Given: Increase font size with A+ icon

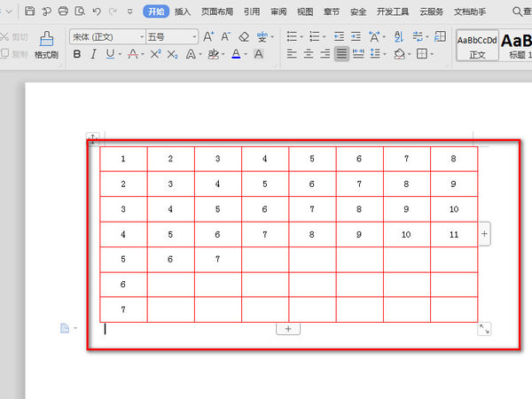Looking at the screenshot, I should pyautogui.click(x=208, y=36).
